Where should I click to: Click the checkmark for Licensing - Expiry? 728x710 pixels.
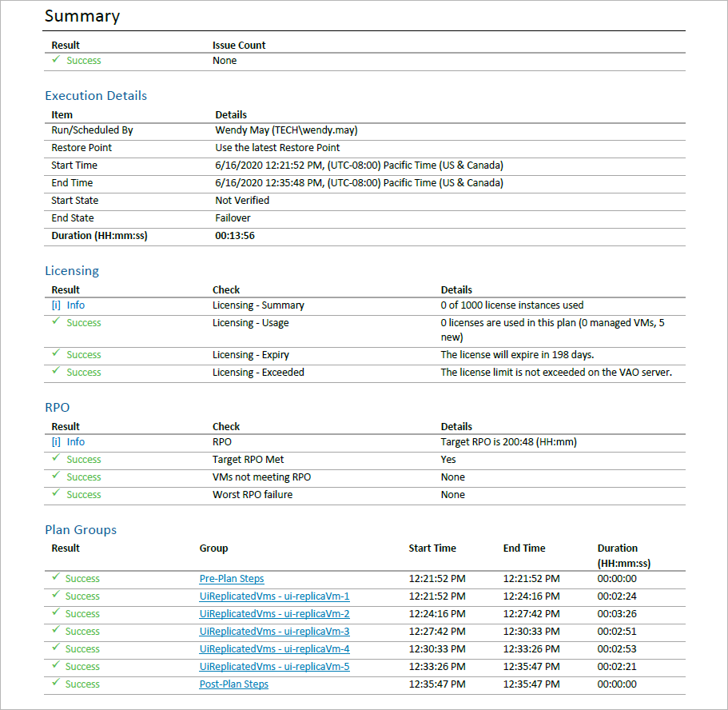click(56, 353)
